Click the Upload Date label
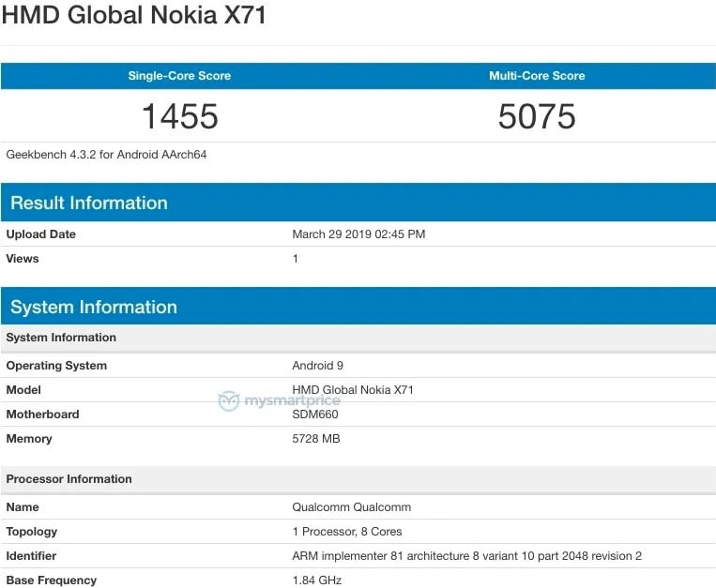716x588 pixels. (41, 234)
